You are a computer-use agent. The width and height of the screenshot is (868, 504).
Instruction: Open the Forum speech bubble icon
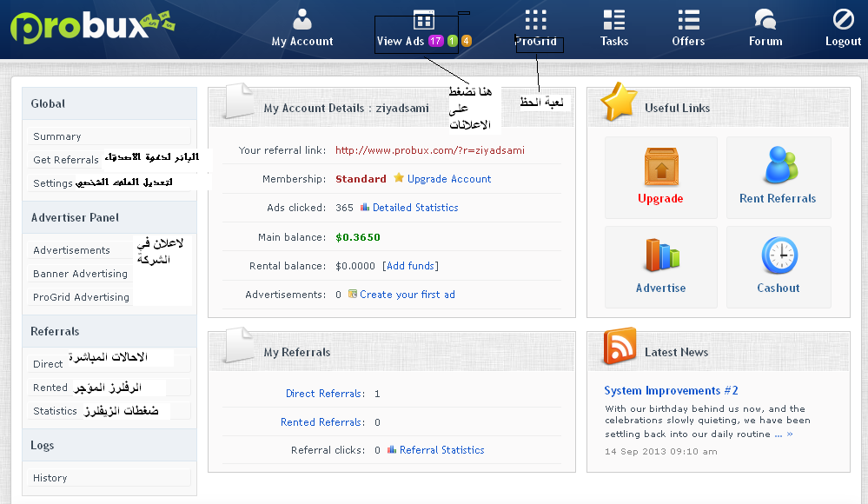[765, 19]
